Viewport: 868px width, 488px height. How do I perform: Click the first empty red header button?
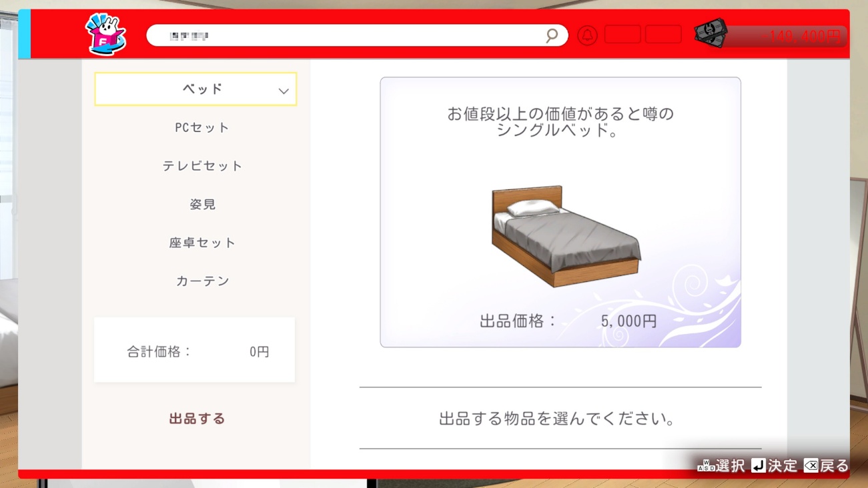click(622, 35)
